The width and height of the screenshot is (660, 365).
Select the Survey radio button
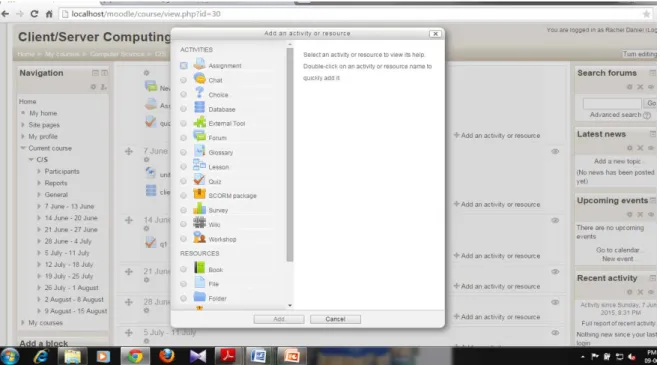(x=184, y=210)
